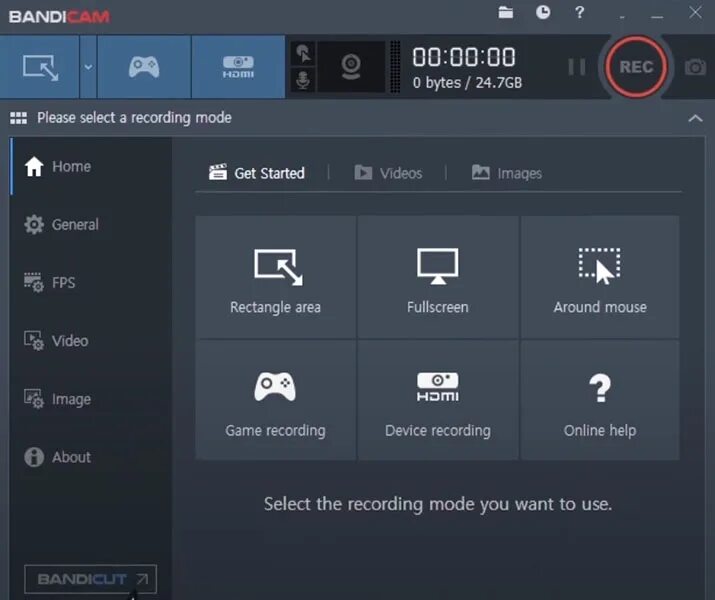Open the screen mode dropdown arrow
This screenshot has width=715, height=600.
point(88,67)
